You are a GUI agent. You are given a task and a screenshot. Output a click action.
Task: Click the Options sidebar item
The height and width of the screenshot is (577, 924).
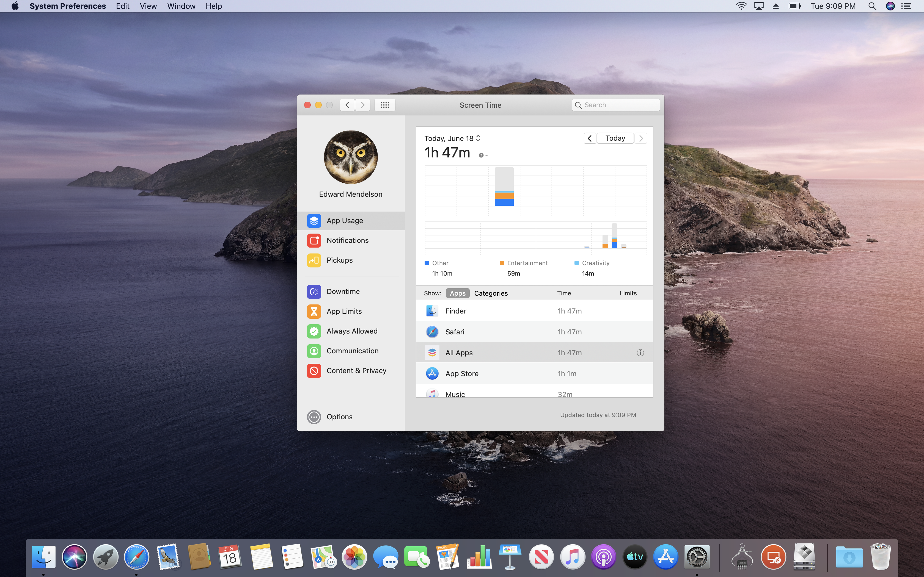click(339, 416)
